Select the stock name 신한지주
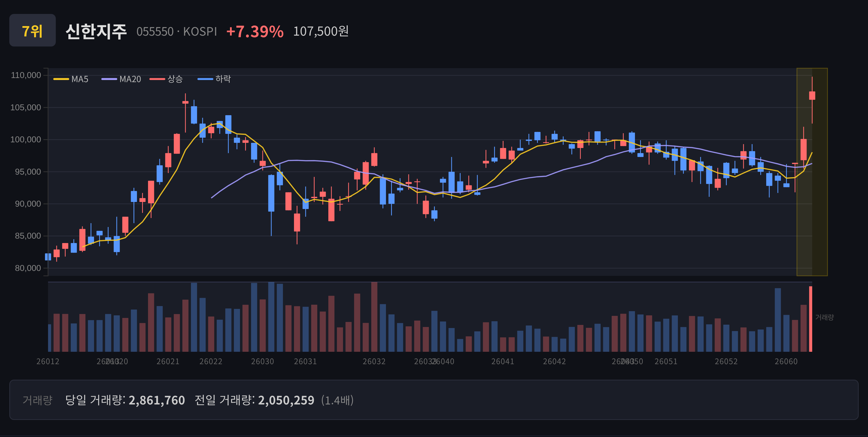The height and width of the screenshot is (437, 868). point(96,32)
